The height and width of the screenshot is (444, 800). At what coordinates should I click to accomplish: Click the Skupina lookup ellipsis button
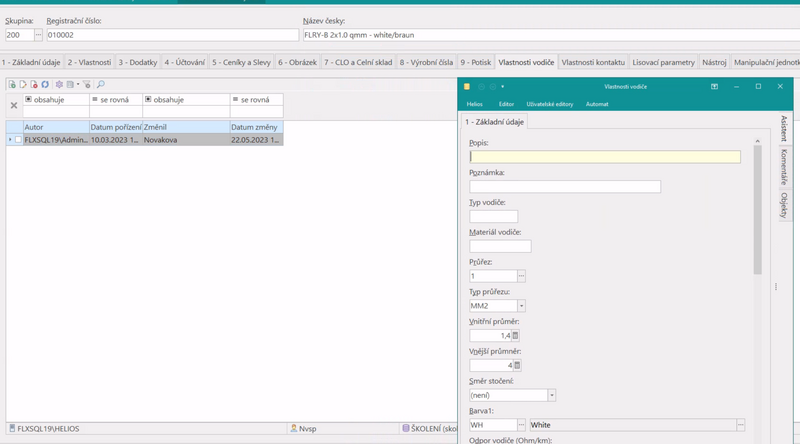(x=39, y=35)
